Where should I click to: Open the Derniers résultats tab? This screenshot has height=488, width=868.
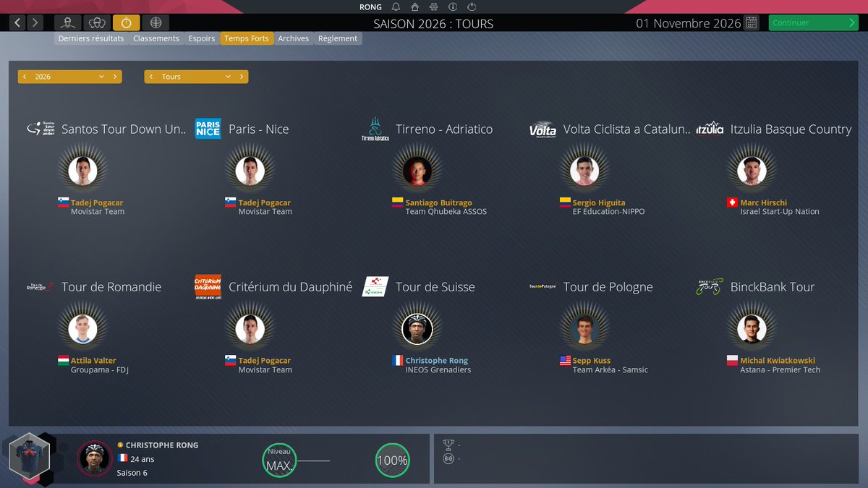pyautogui.click(x=91, y=38)
